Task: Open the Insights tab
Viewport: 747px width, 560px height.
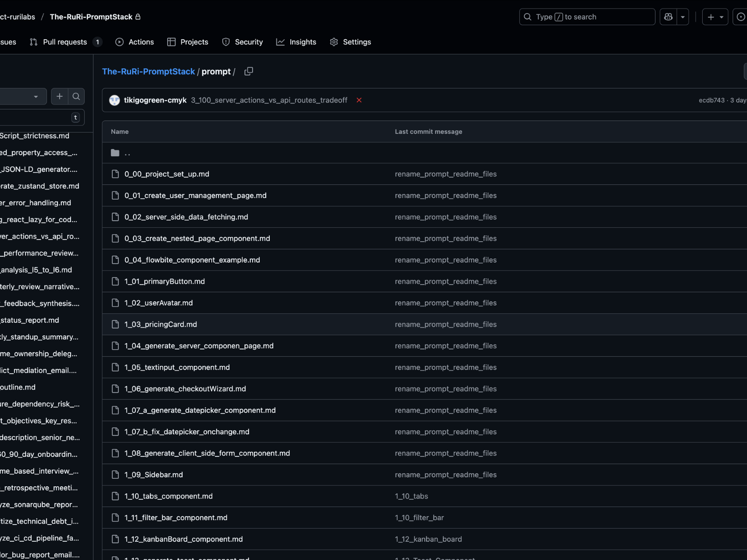Action: click(296, 42)
